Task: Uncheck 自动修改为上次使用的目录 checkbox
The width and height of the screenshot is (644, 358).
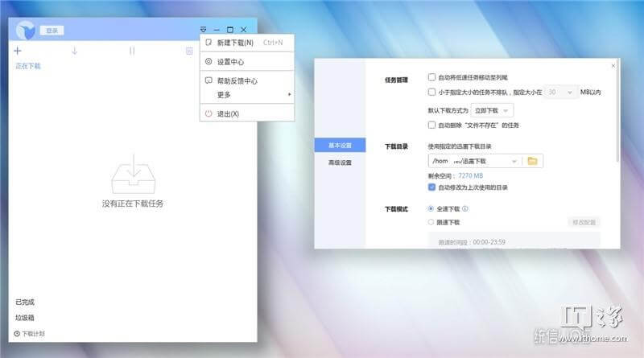Action: [432, 187]
